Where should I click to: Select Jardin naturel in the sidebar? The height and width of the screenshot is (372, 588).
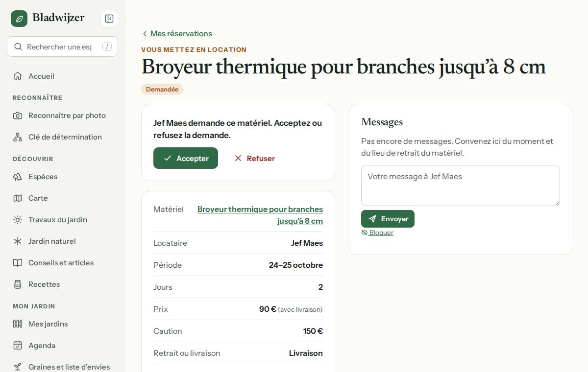pyautogui.click(x=63, y=241)
